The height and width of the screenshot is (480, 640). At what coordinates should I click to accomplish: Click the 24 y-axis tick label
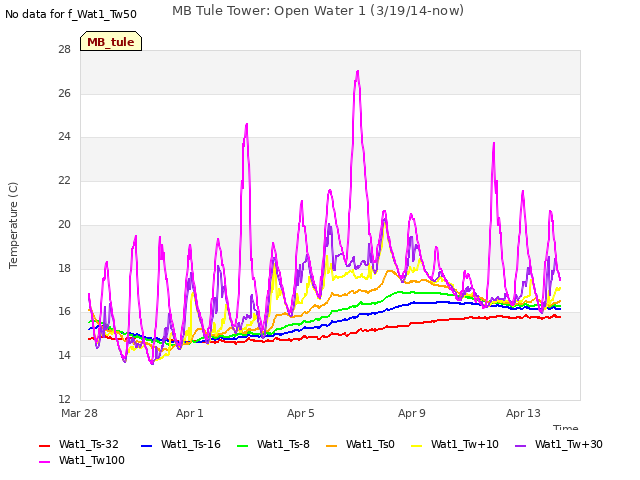point(64,136)
